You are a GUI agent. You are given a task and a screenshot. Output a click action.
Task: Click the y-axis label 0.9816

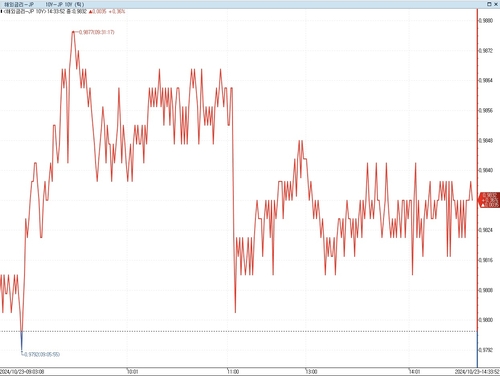pos(486,260)
